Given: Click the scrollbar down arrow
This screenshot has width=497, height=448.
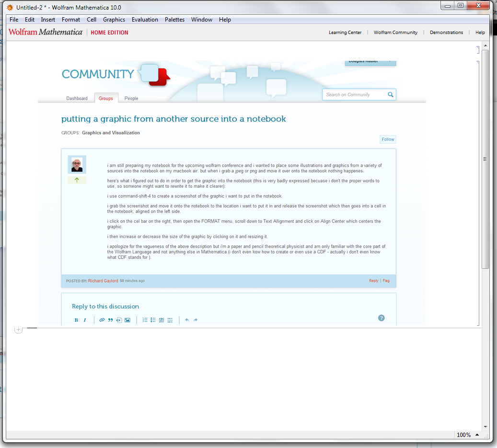Looking at the screenshot, I should point(485,427).
